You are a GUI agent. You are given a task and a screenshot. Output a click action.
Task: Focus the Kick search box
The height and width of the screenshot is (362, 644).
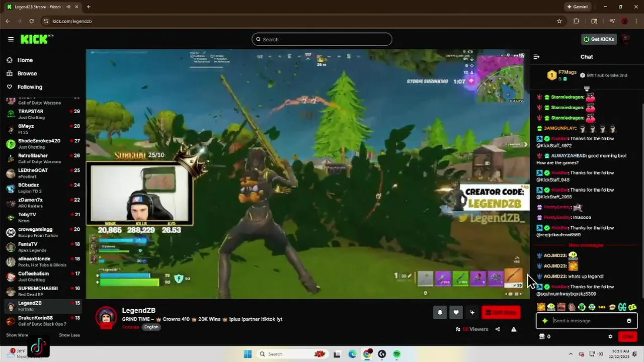point(322,39)
